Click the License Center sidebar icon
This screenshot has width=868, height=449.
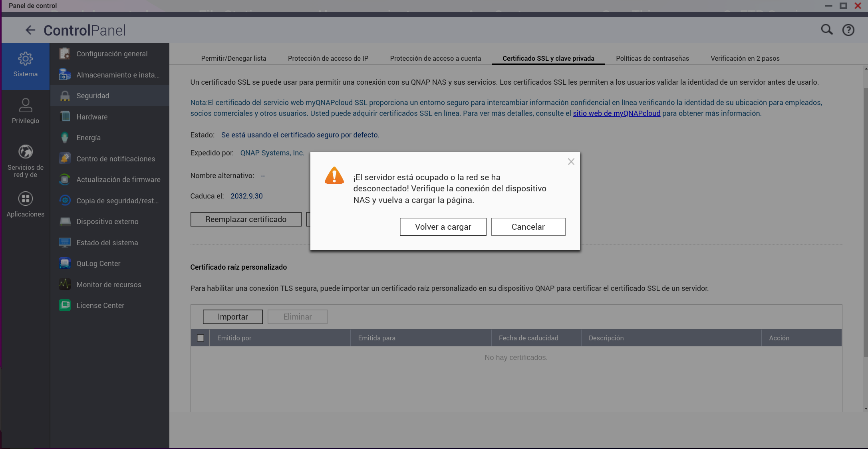65,306
